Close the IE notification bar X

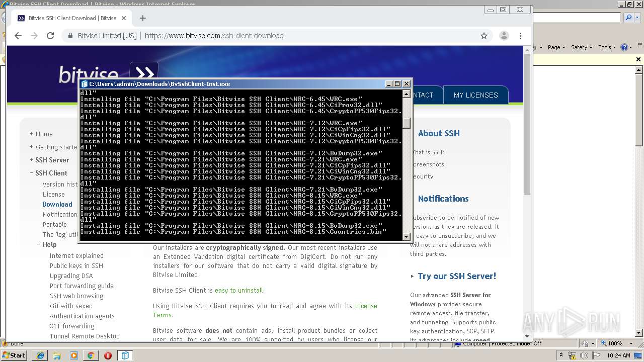point(638,59)
